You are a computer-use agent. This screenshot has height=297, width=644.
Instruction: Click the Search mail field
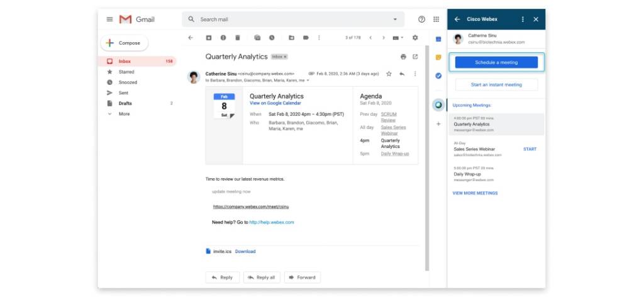point(293,20)
